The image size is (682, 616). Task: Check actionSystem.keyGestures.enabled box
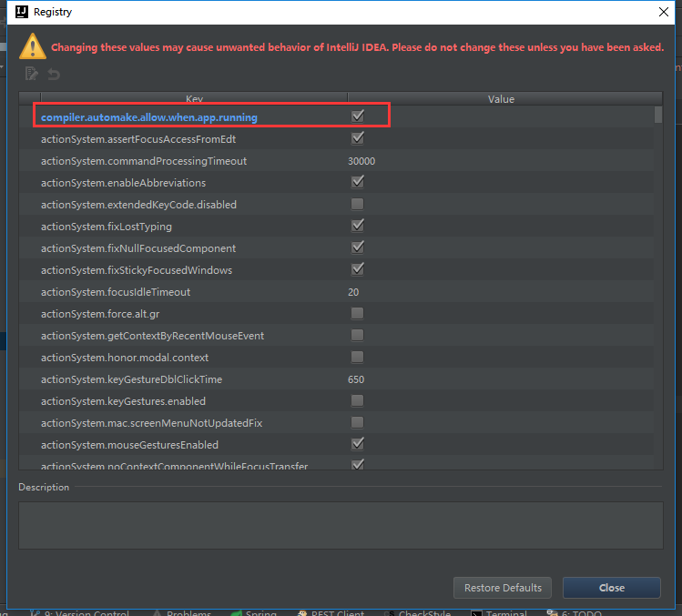pyautogui.click(x=358, y=400)
